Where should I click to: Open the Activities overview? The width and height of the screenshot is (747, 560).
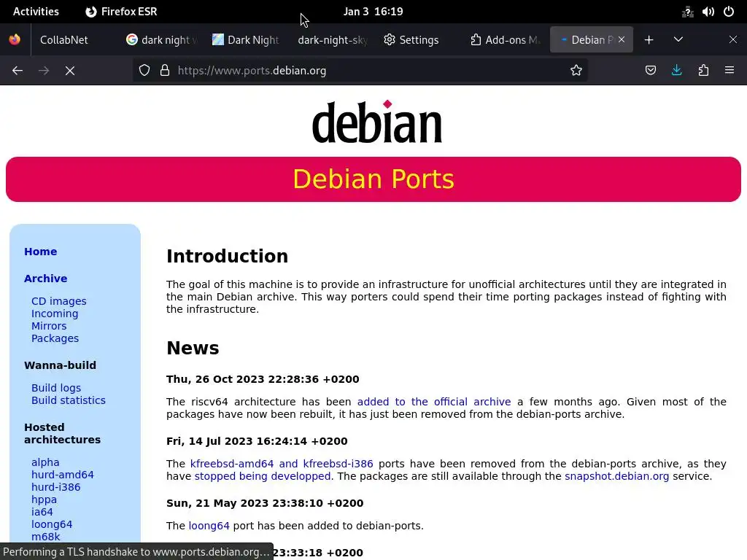point(36,12)
